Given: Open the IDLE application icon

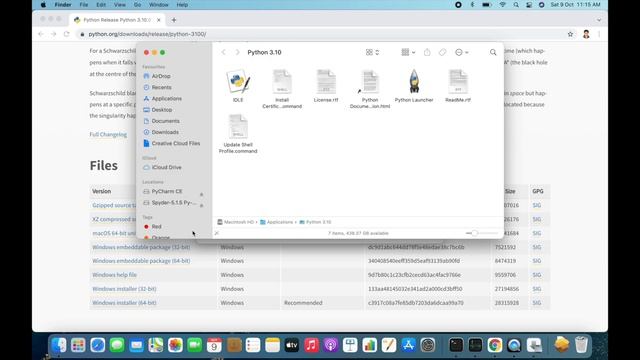Looking at the screenshot, I should pos(238,82).
